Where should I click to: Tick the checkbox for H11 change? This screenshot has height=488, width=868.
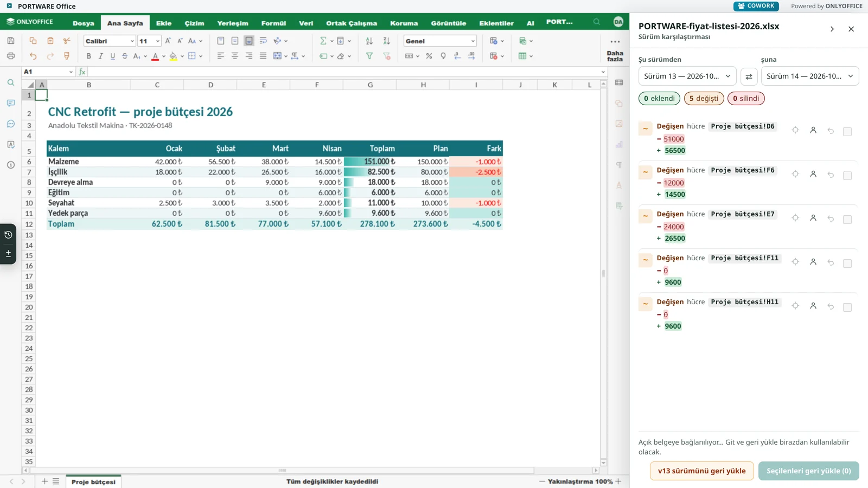(847, 307)
